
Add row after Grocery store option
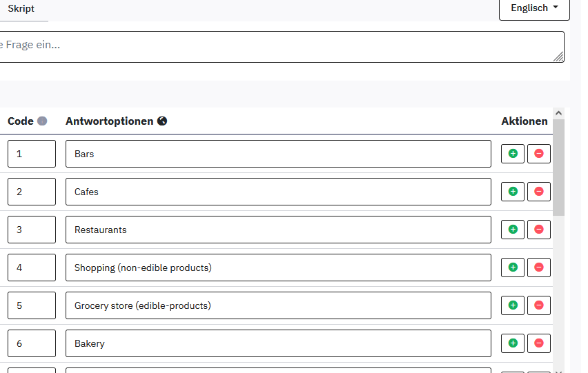tap(513, 305)
